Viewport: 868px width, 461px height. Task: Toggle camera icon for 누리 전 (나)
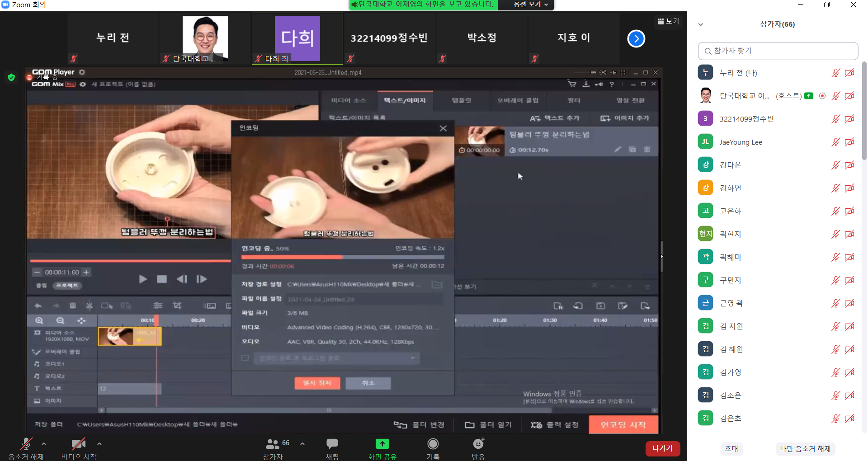[x=850, y=73]
